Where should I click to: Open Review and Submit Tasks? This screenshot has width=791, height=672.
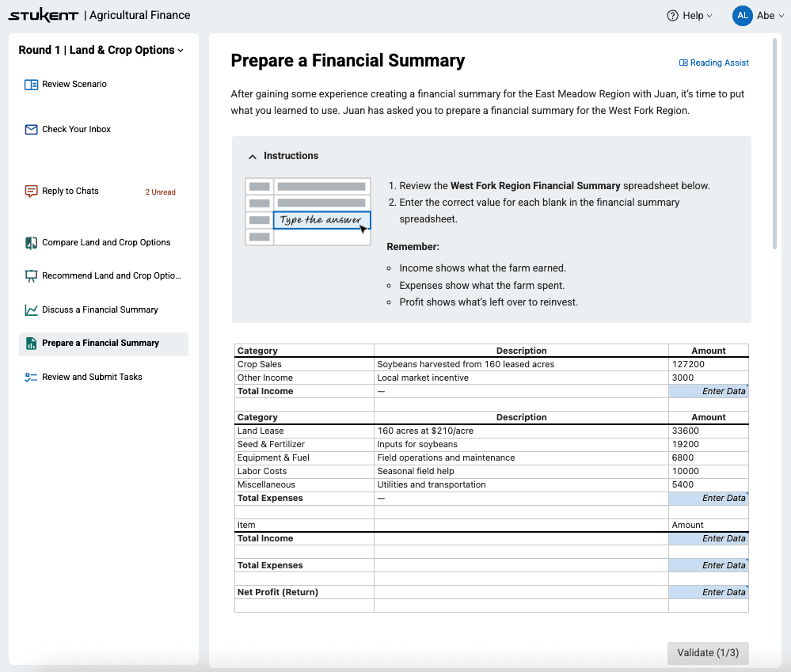click(x=92, y=377)
